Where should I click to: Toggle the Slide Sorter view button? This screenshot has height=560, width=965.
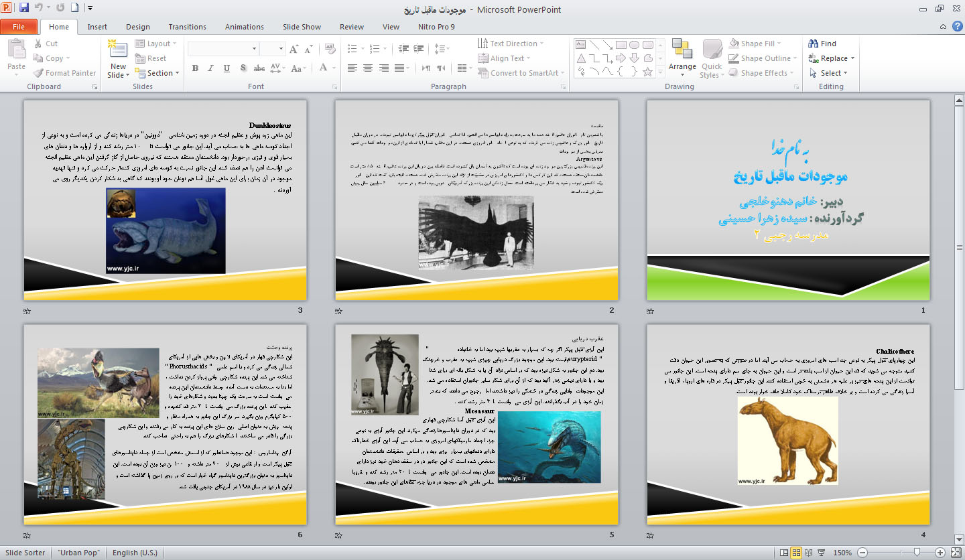(797, 553)
